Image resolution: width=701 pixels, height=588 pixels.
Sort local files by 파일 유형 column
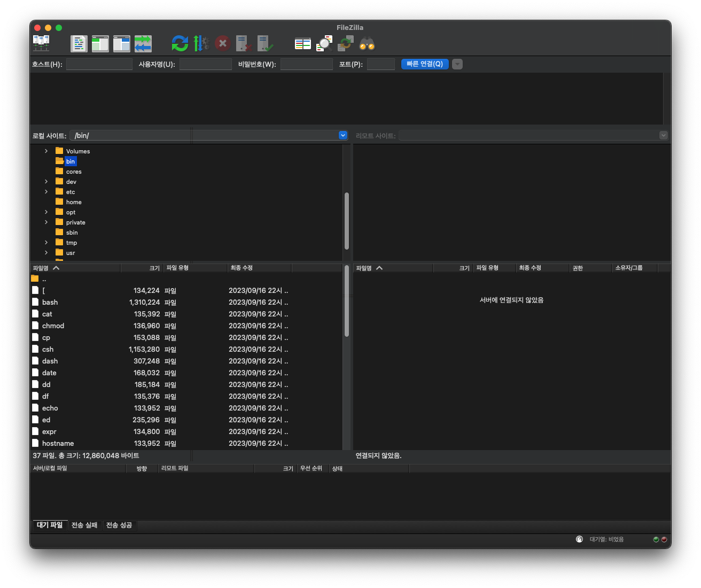coord(195,268)
